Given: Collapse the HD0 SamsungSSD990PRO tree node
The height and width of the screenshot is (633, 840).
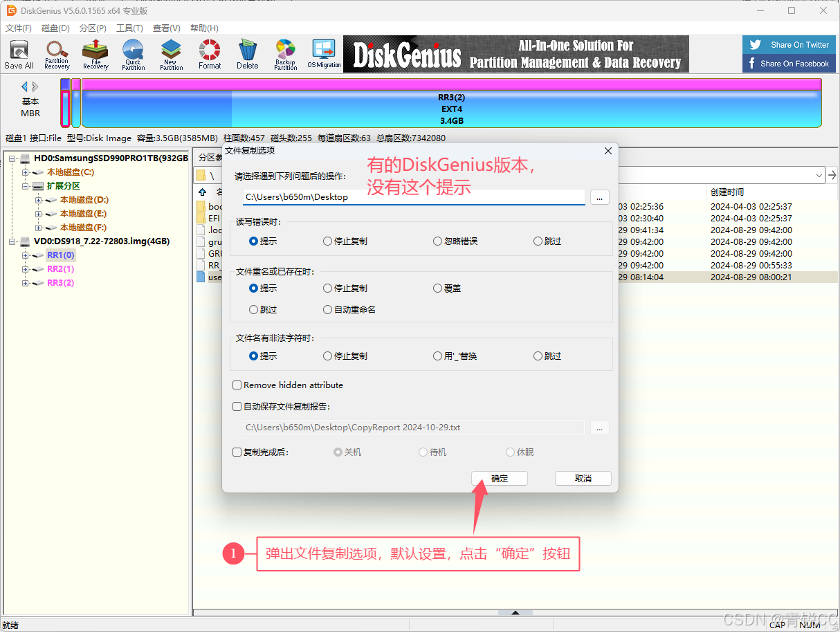Looking at the screenshot, I should (12, 158).
